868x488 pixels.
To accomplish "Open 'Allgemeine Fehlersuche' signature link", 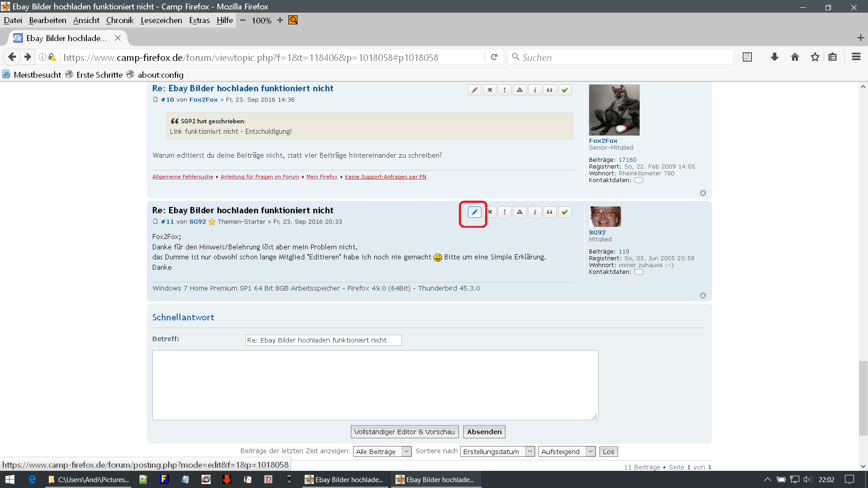I will [x=183, y=177].
